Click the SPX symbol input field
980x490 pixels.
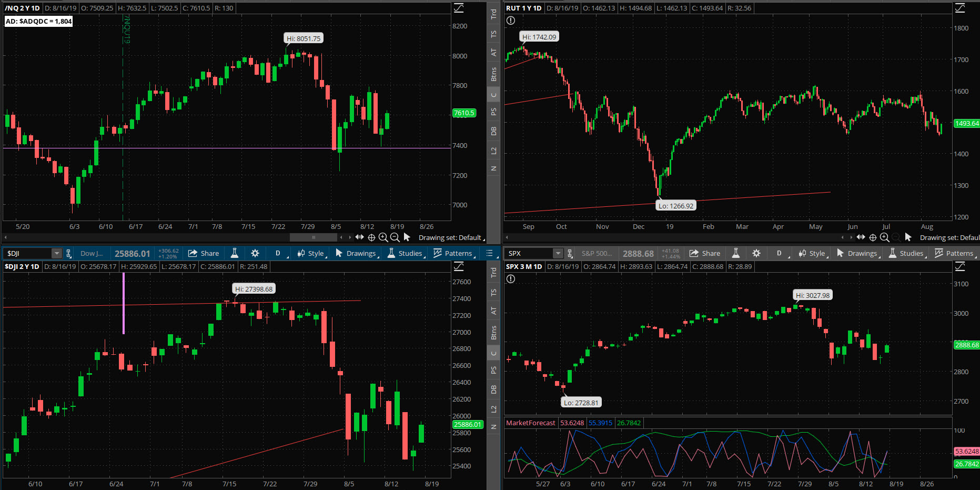[x=530, y=253]
